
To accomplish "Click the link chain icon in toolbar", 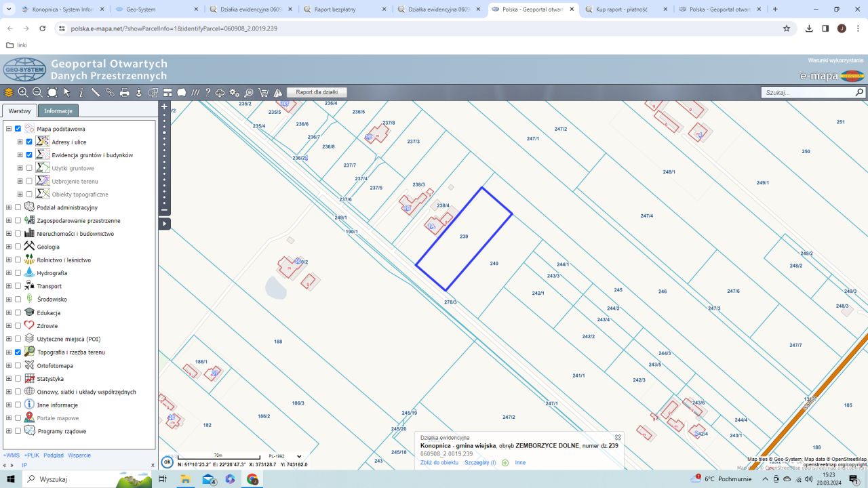I will point(110,92).
